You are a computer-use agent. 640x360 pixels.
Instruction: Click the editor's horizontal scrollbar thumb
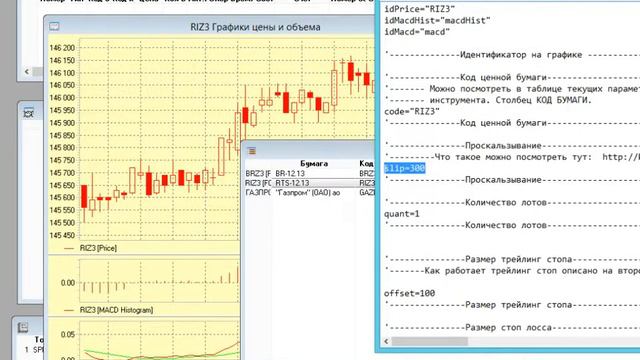point(429,341)
